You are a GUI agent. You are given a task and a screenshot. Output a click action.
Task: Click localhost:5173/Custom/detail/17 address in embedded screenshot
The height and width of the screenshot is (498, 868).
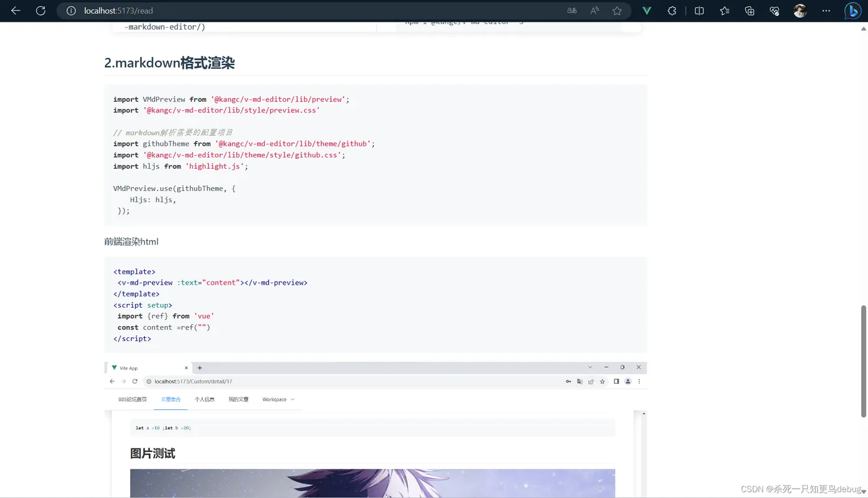[x=193, y=381]
